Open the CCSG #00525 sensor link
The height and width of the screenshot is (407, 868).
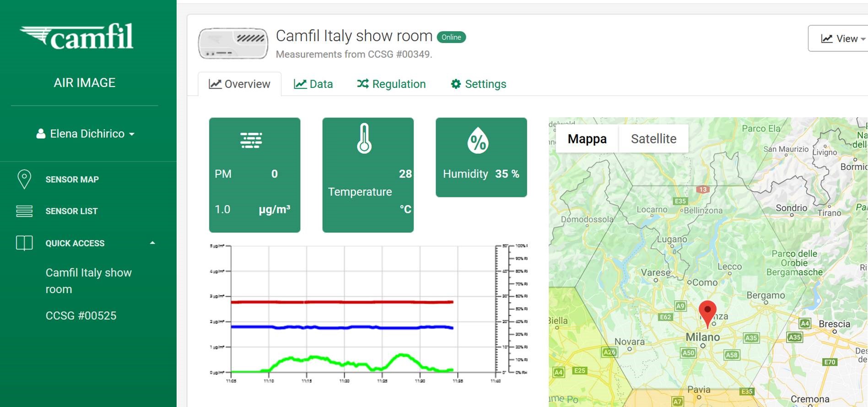click(x=81, y=316)
